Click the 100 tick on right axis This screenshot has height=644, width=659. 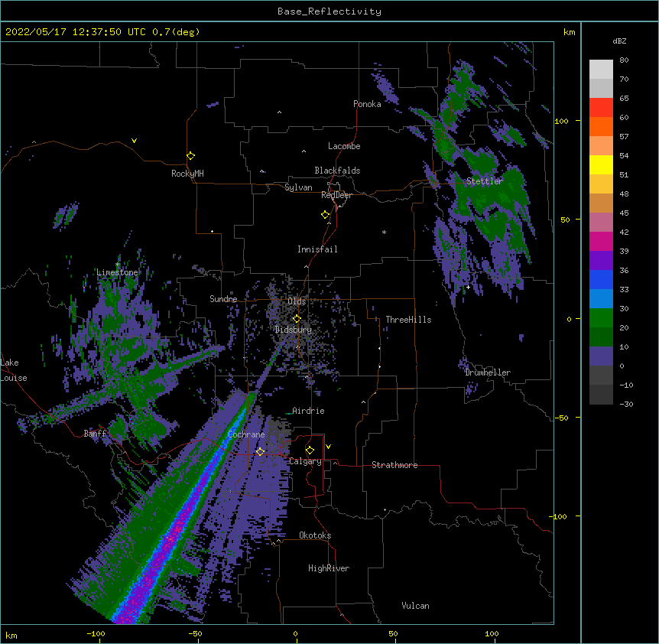[561, 121]
